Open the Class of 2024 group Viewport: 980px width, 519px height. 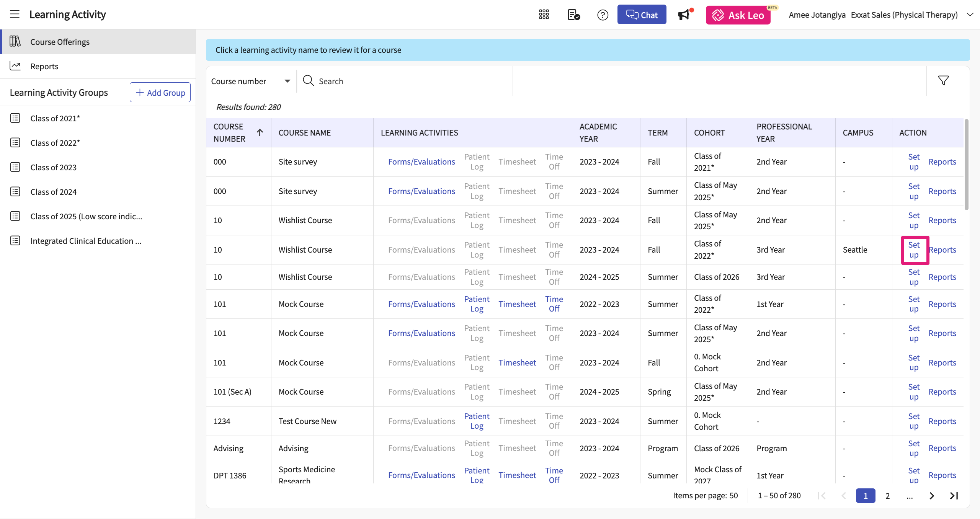coord(54,192)
